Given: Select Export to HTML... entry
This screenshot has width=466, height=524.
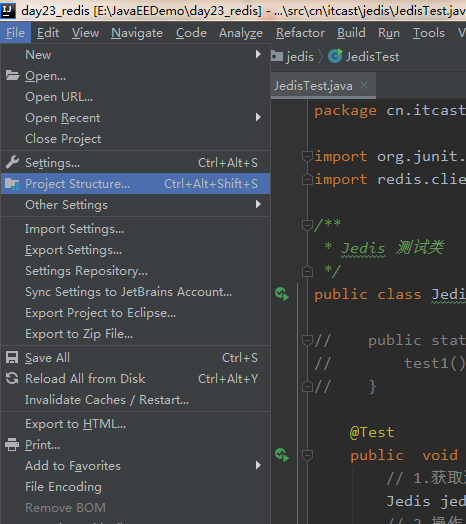Looking at the screenshot, I should 135,424.
